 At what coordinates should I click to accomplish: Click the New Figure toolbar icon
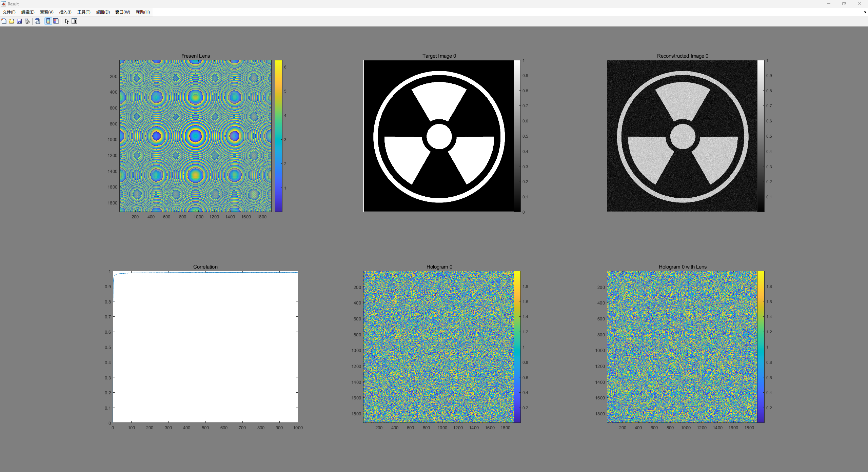[4, 21]
